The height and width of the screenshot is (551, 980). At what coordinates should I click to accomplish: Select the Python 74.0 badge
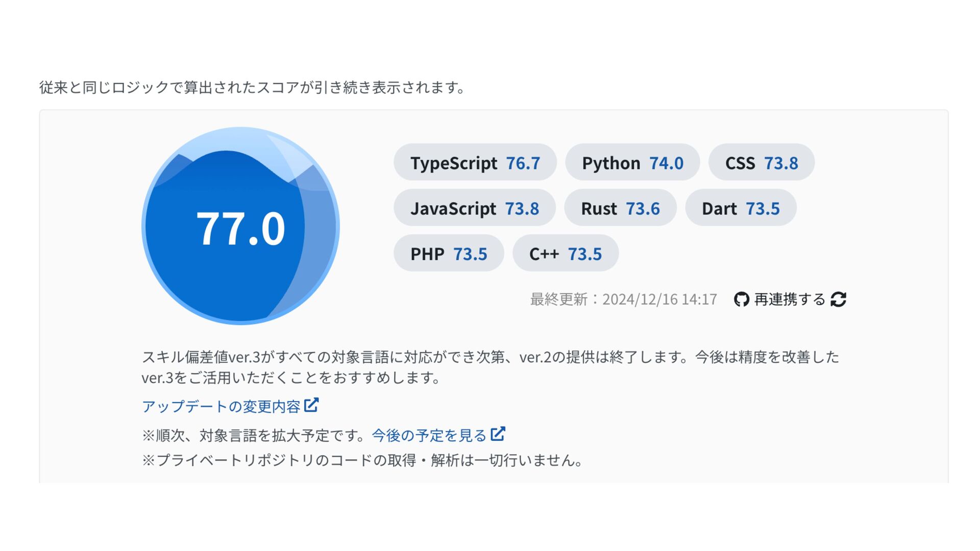pos(632,163)
